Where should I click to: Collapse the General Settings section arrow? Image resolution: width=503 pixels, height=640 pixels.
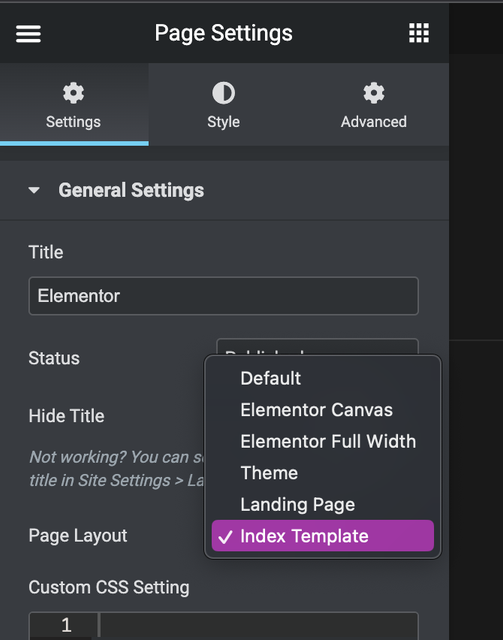(x=34, y=190)
